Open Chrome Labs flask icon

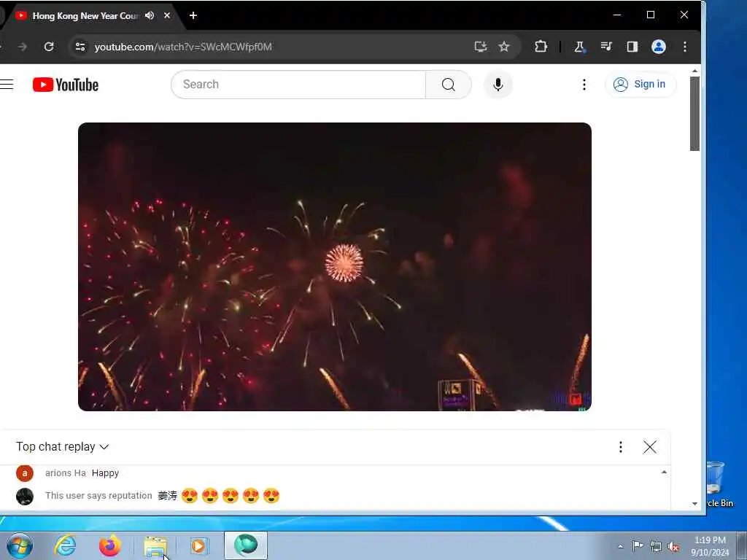(x=579, y=47)
